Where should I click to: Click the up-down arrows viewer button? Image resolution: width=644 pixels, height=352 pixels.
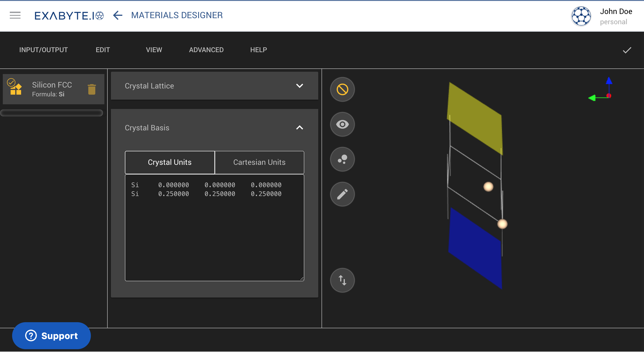(x=342, y=280)
